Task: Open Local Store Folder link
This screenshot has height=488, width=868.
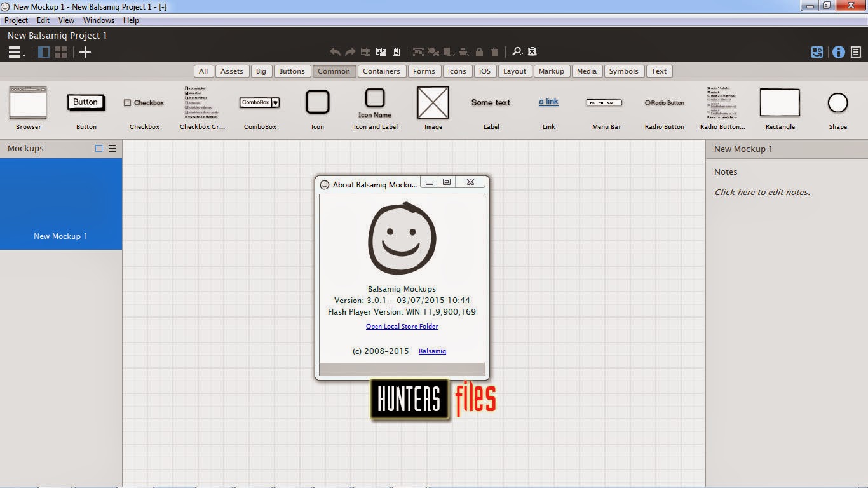Action: (402, 327)
